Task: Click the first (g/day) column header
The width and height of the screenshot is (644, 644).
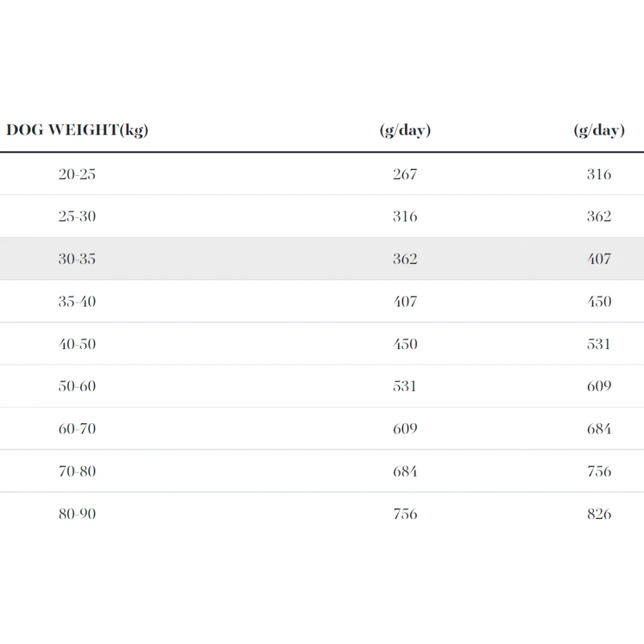Action: [x=405, y=130]
